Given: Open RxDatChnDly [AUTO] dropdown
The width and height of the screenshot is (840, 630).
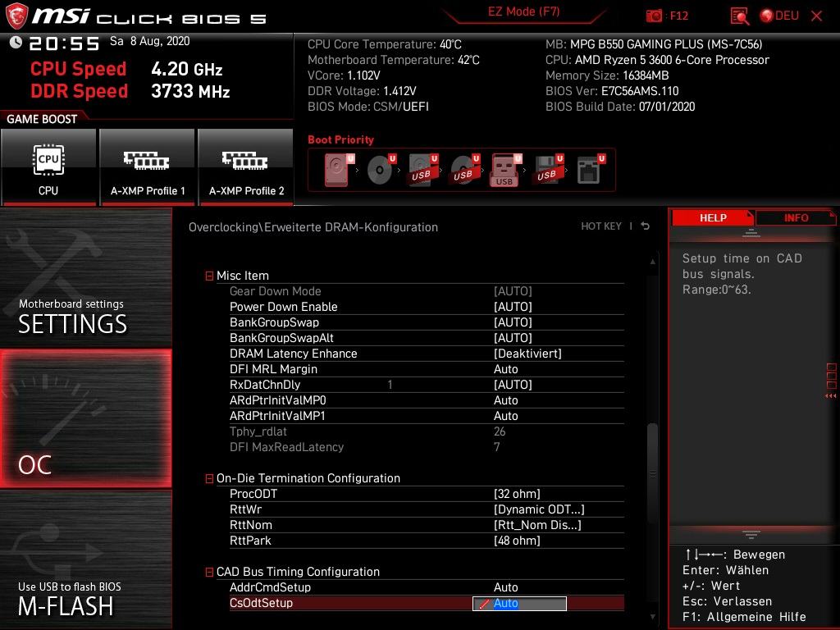Looking at the screenshot, I should coord(513,385).
